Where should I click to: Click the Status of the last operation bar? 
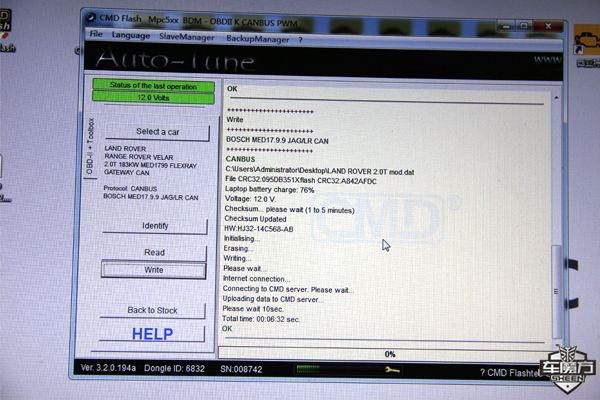[153, 86]
